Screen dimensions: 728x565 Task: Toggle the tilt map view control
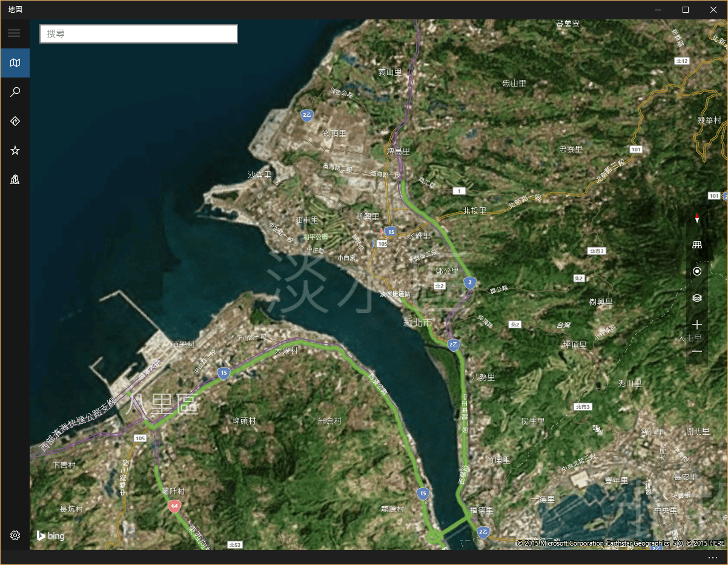click(697, 245)
